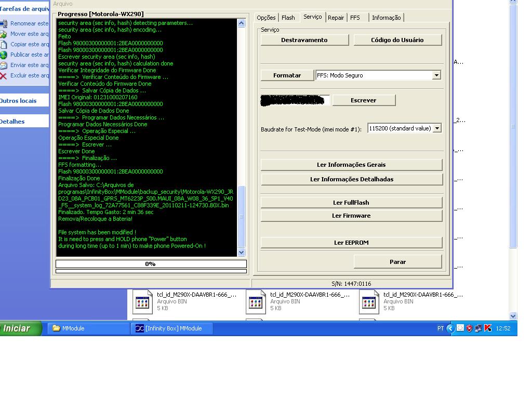Select the first tcl_id_M290X BIN file icon

142,302
